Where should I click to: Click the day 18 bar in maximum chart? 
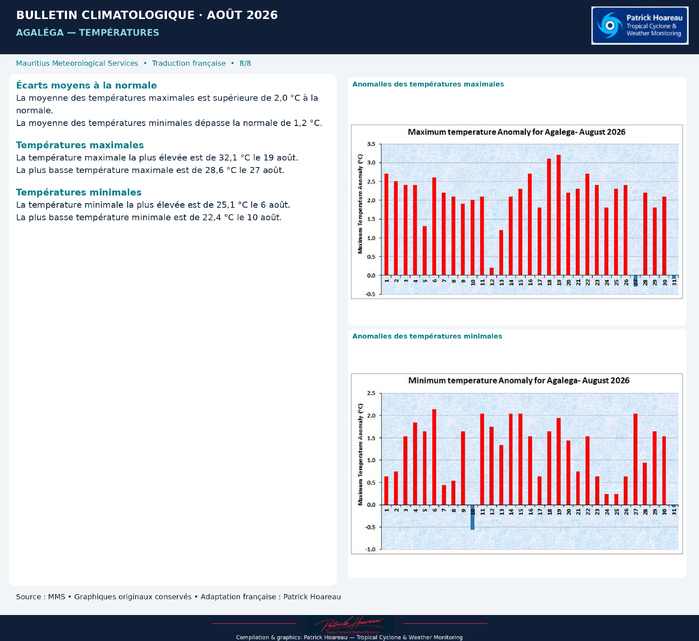[549, 217]
